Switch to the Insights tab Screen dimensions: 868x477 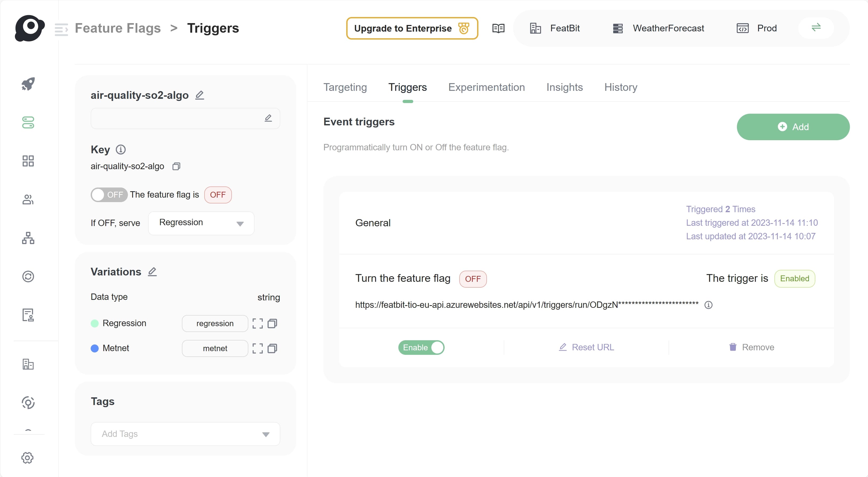tap(564, 87)
